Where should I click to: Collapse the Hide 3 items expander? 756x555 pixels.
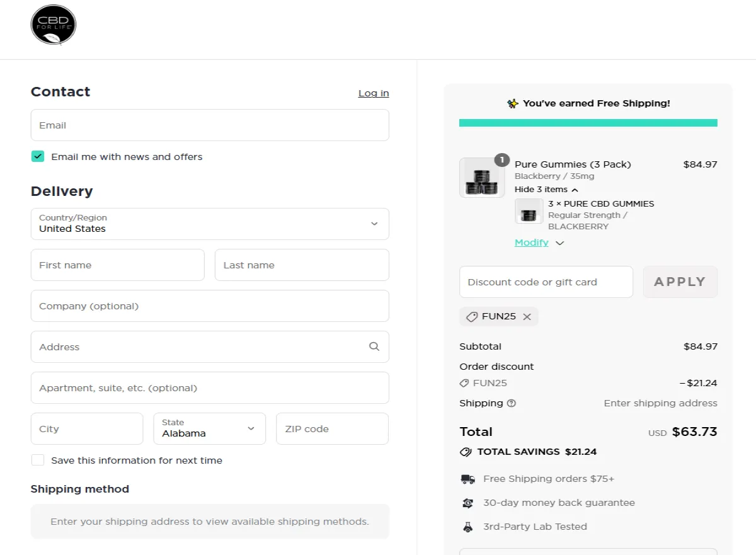[x=546, y=190]
